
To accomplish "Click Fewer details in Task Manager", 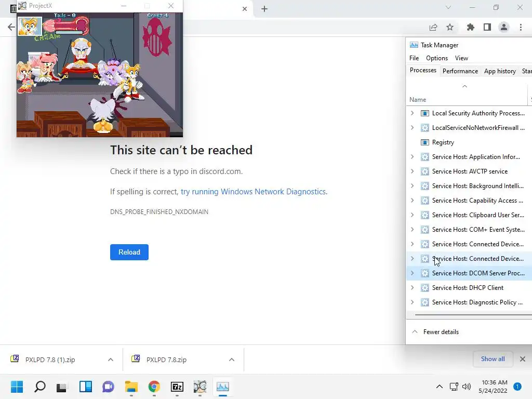I will tap(435, 332).
